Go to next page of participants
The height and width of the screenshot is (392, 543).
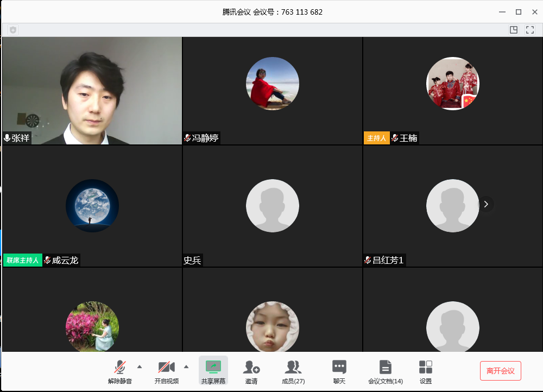click(x=486, y=204)
